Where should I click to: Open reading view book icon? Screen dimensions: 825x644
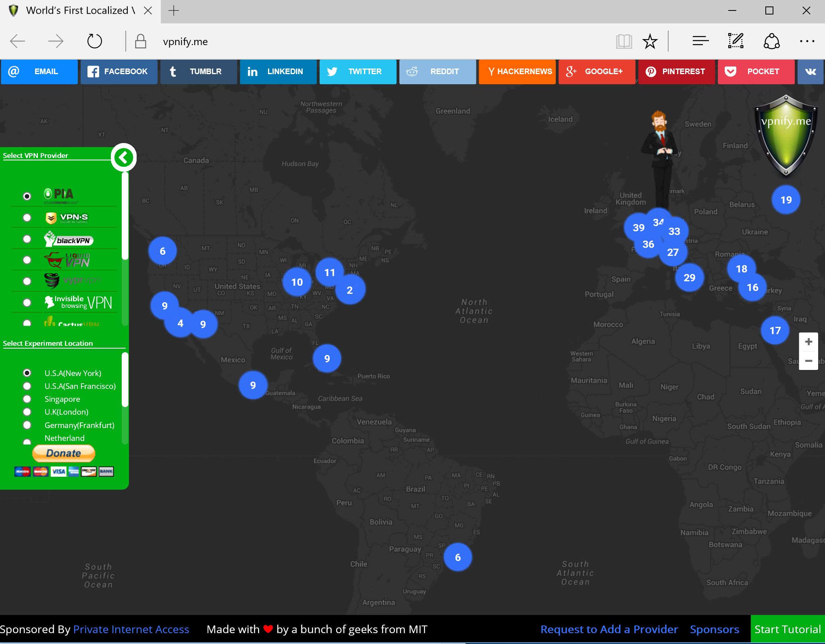pyautogui.click(x=624, y=41)
